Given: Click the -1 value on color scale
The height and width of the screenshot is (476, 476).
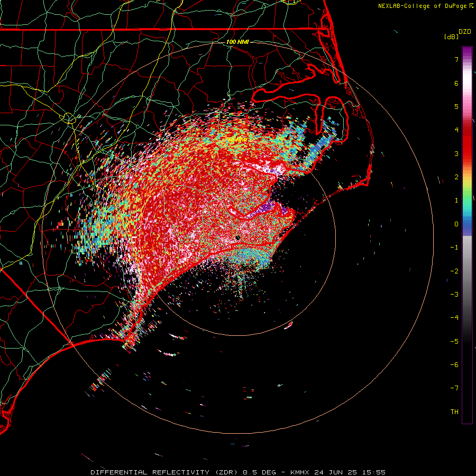Looking at the screenshot, I should coord(454,248).
